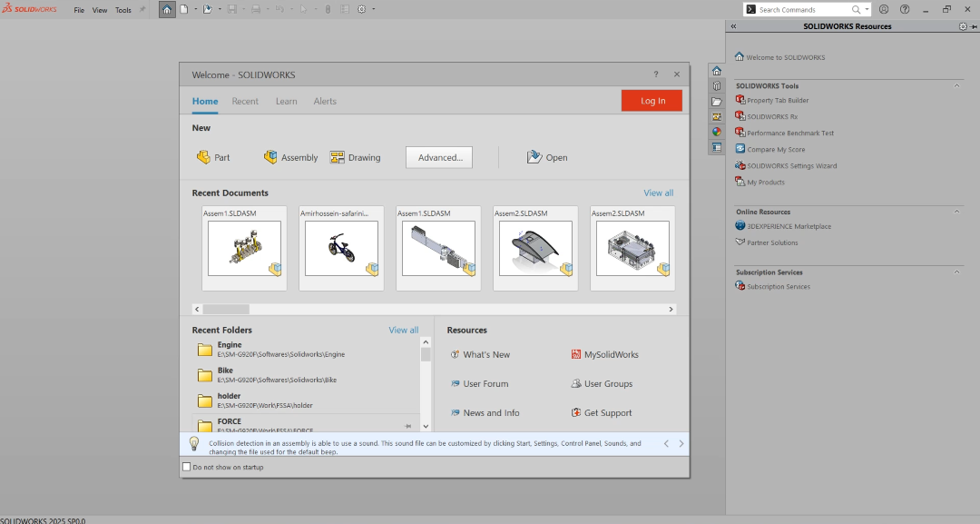Screen dimensions: 980x524
Task: Open the Custom Properties task pane tab
Action: point(717,147)
